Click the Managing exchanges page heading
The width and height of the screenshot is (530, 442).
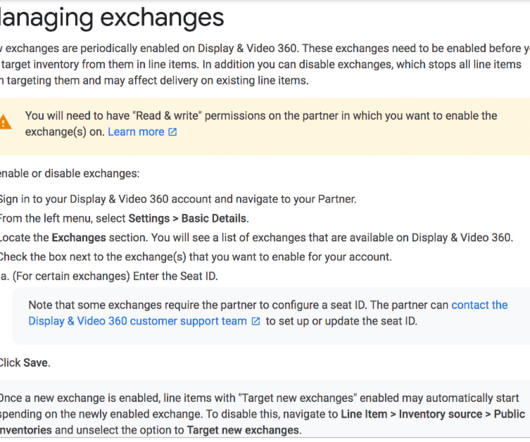[112, 18]
